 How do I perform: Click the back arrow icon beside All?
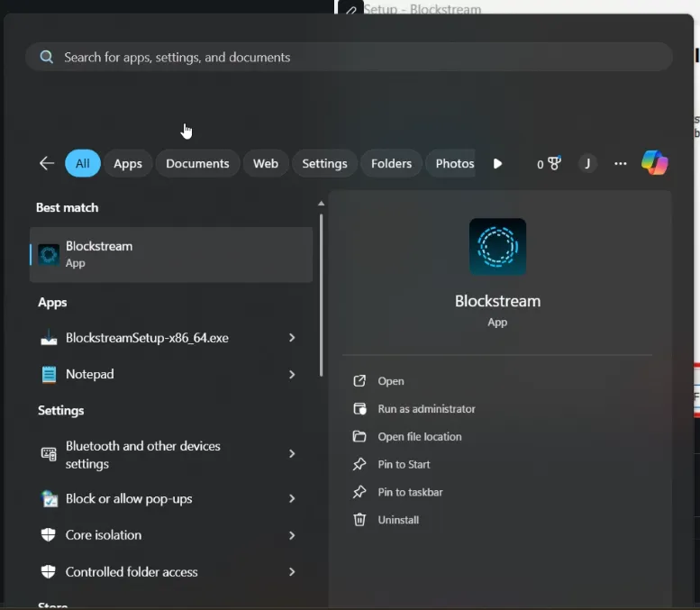point(47,163)
